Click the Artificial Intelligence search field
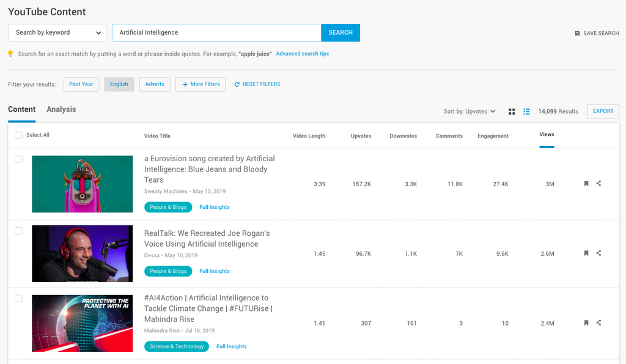 click(x=216, y=33)
